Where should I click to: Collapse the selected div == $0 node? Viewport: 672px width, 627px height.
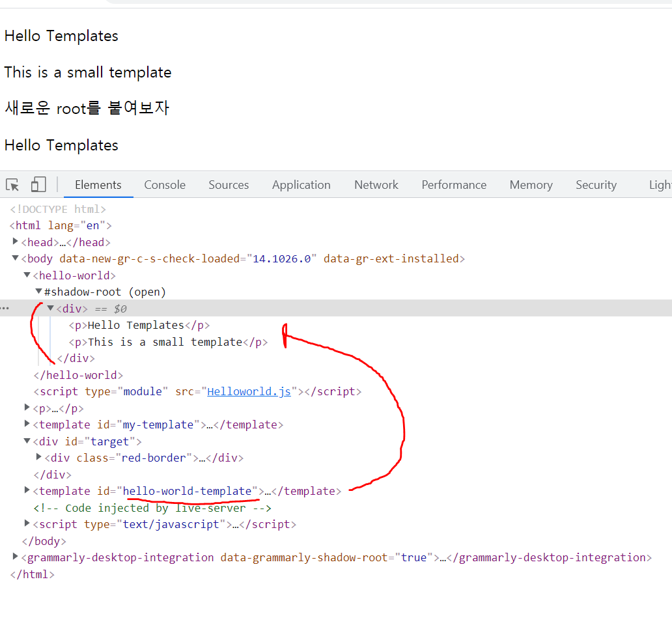click(x=51, y=308)
